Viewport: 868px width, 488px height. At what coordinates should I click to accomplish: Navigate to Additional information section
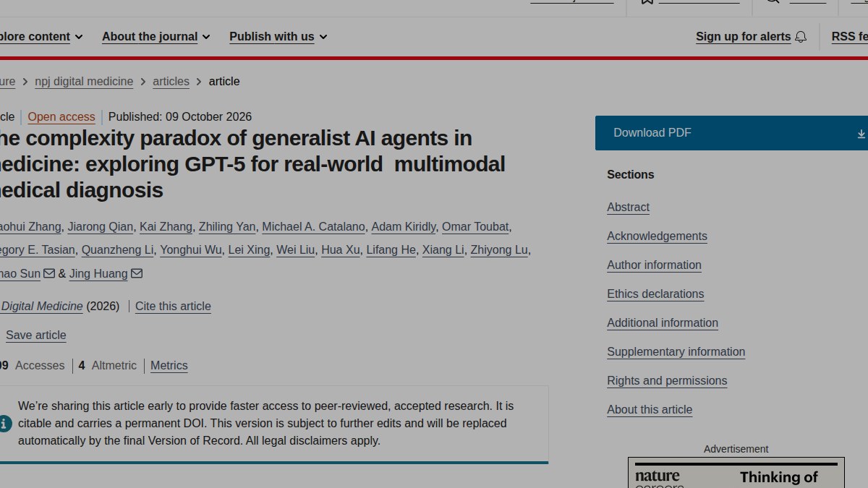tap(663, 323)
